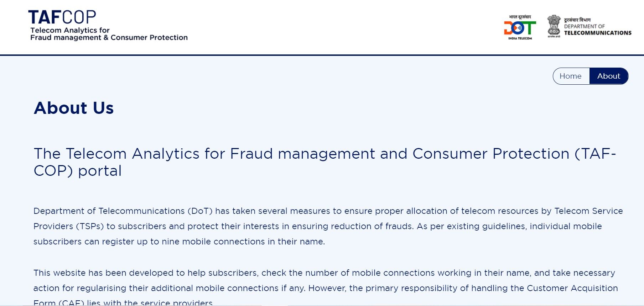
Task: Click the TAFCOP logo
Action: click(x=62, y=17)
